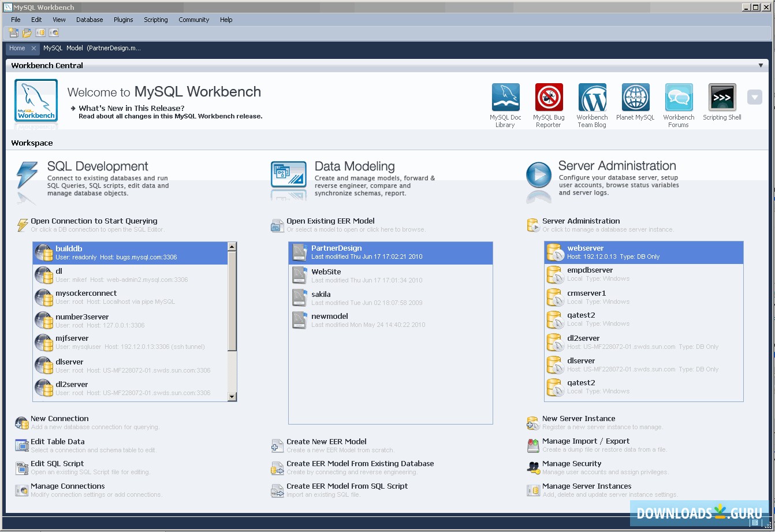
Task: Click the Manage Connections link
Action: click(x=68, y=486)
